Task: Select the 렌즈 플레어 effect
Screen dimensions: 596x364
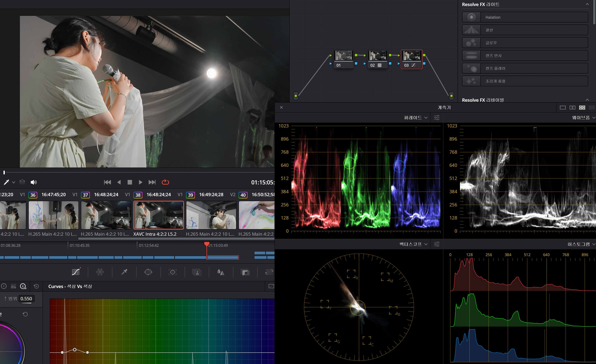Action: point(525,68)
